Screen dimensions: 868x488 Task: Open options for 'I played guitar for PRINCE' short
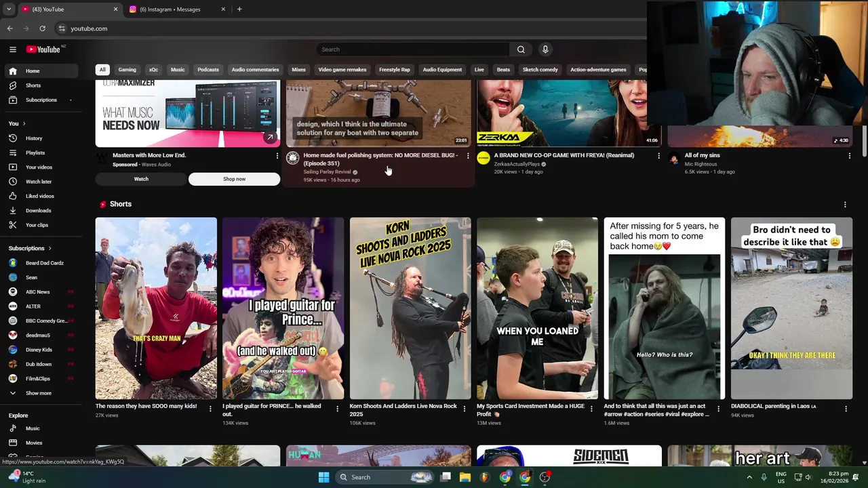pos(337,409)
